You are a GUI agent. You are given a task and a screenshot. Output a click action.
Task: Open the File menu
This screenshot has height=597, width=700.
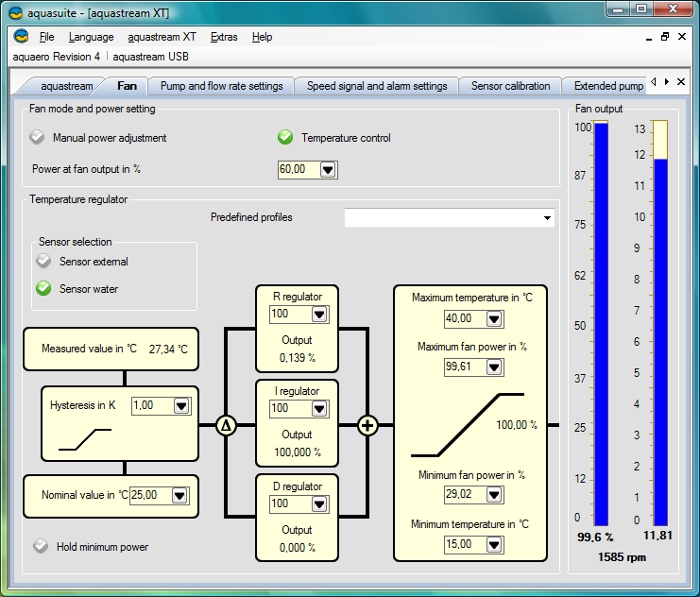coord(47,37)
